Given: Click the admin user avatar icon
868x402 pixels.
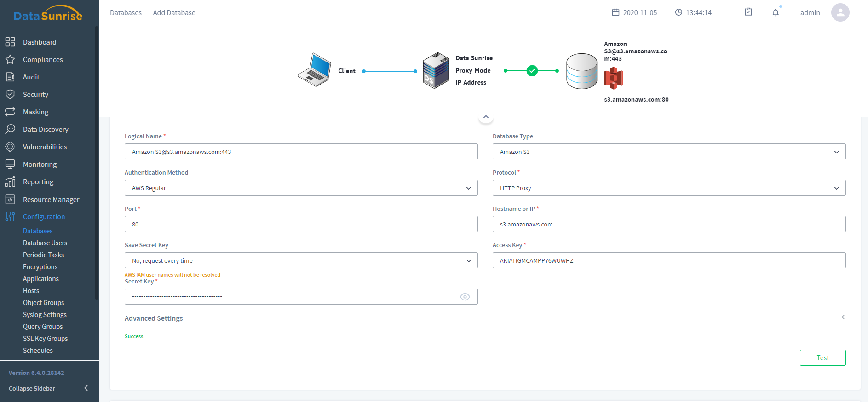Looking at the screenshot, I should [x=840, y=12].
